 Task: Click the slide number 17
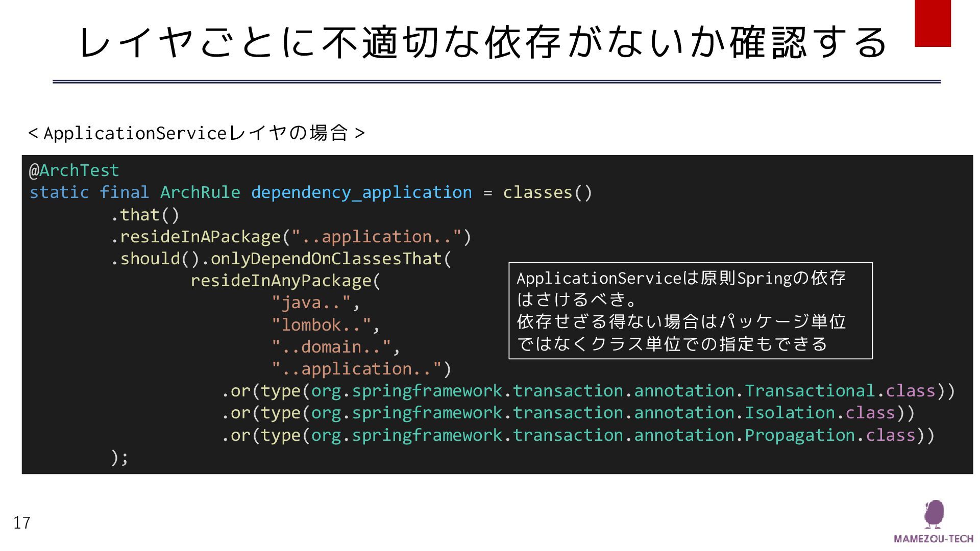(x=21, y=523)
